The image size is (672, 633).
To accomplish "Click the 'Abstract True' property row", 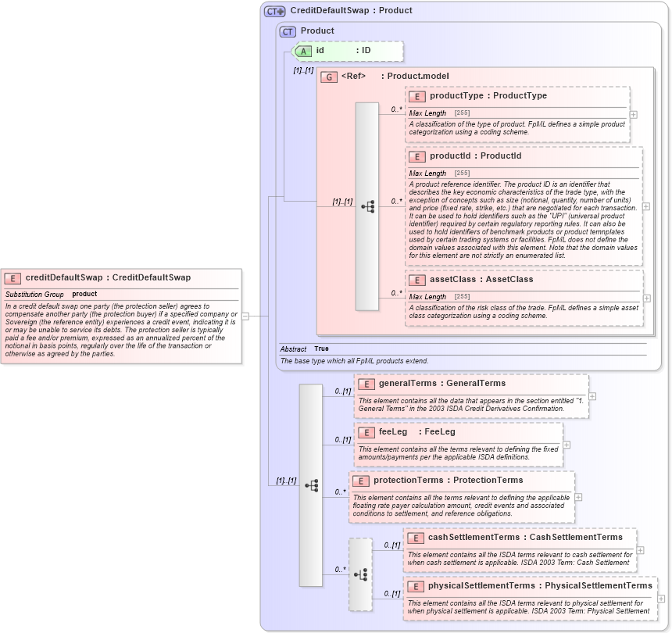I will (463, 349).
